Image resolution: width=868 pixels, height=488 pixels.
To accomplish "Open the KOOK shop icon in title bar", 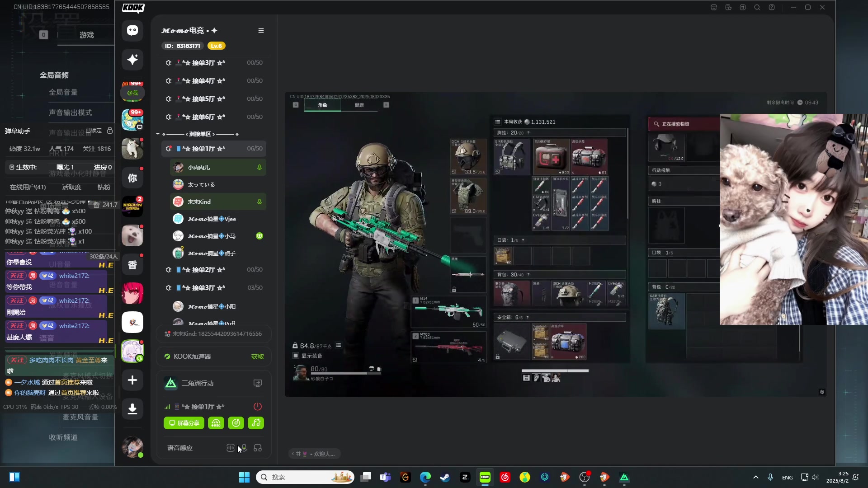I will [x=714, y=7].
